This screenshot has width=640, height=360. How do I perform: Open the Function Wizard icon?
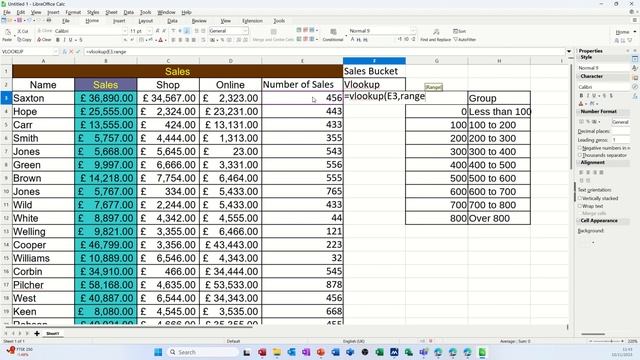[x=64, y=52]
